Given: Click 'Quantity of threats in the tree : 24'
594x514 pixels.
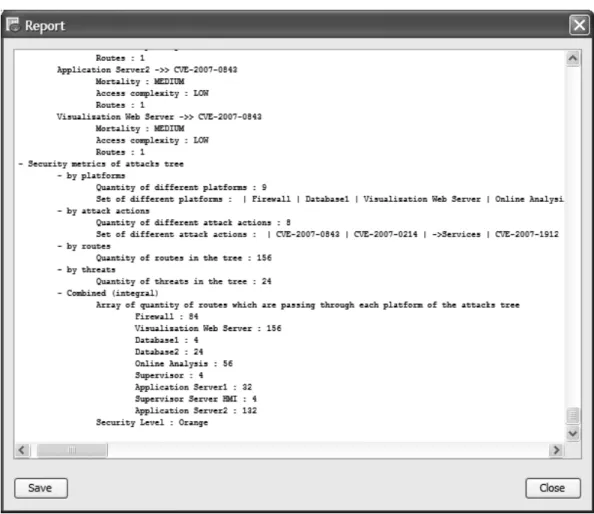Looking at the screenshot, I should click(183, 281).
